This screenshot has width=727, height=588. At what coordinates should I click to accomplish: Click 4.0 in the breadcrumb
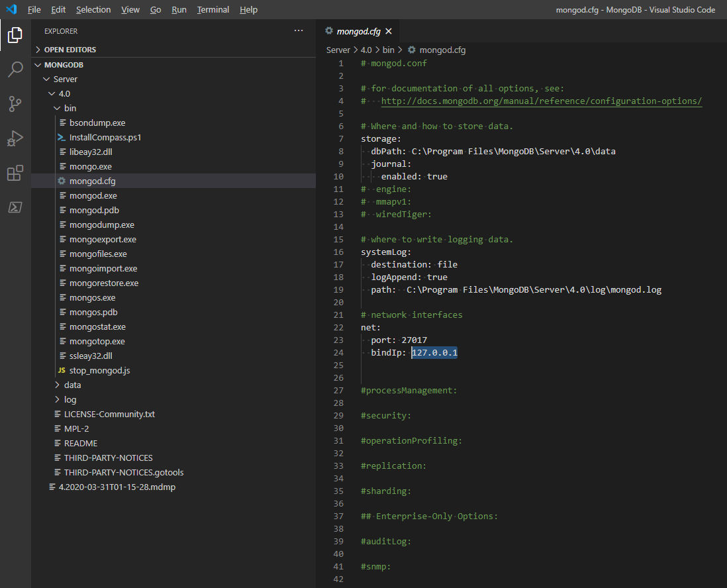click(x=366, y=50)
